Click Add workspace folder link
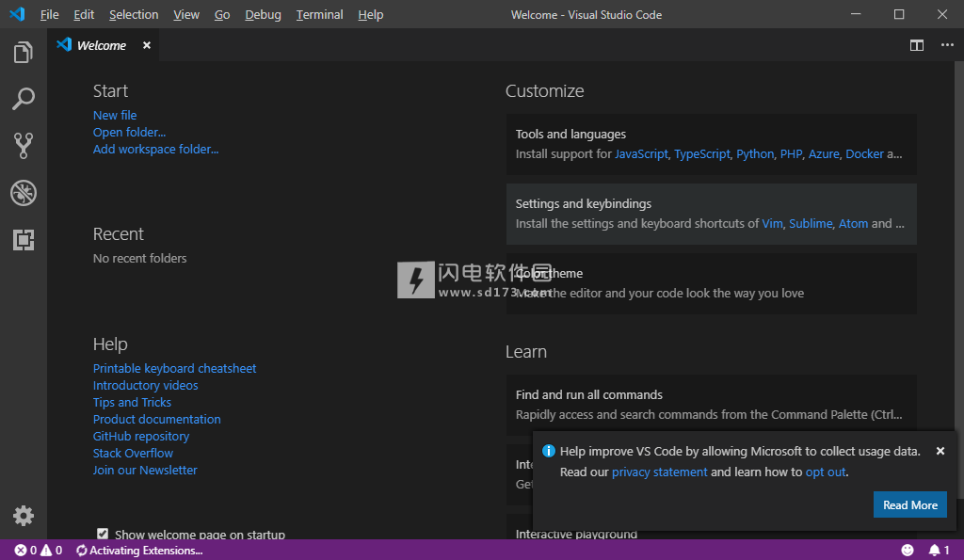The image size is (964, 560). [155, 149]
